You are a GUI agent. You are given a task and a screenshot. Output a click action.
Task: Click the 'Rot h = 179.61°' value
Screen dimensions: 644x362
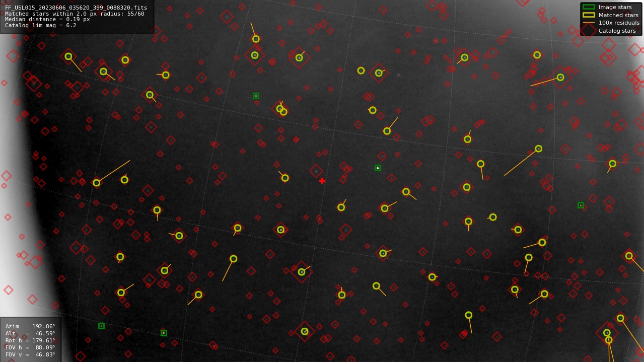click(30, 340)
